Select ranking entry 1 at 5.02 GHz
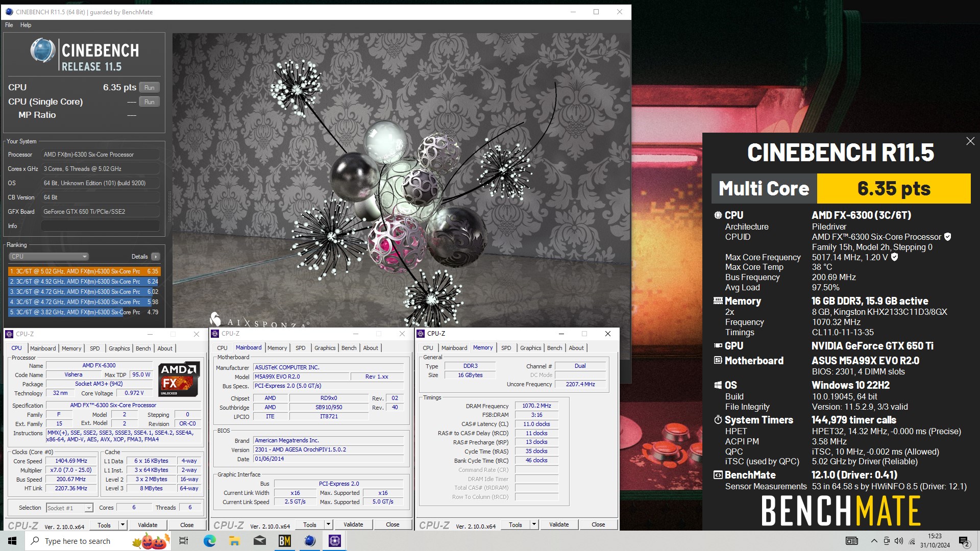Image resolution: width=980 pixels, height=551 pixels. pos(84,271)
